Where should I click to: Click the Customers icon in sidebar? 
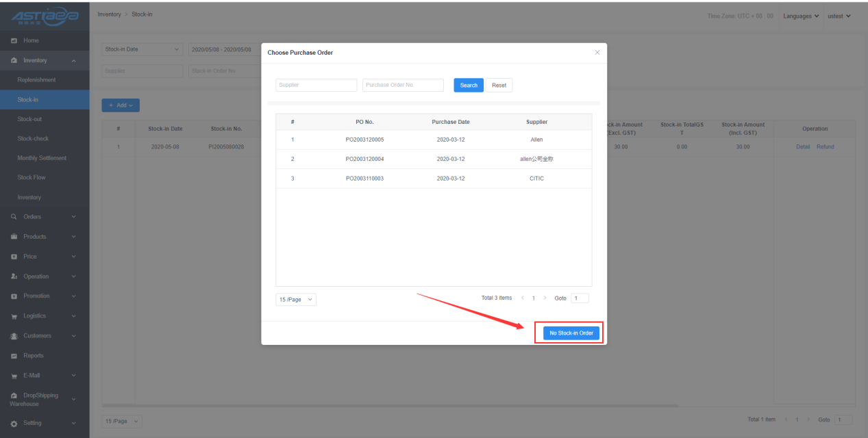coord(14,336)
